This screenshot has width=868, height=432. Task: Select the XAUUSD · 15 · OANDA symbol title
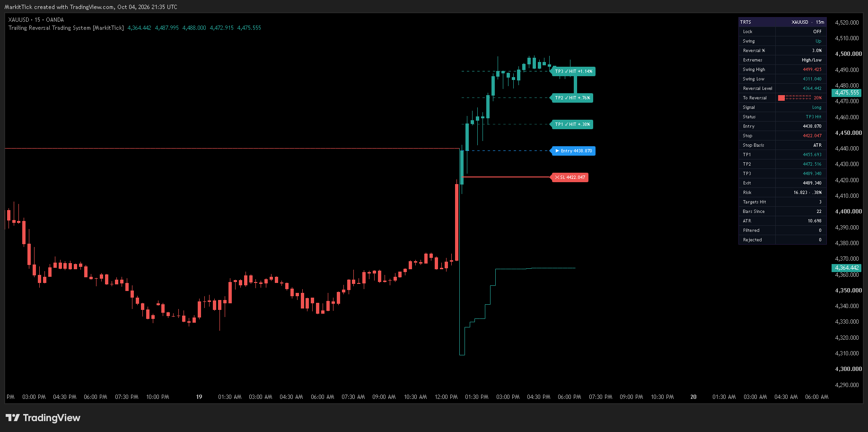click(36, 20)
